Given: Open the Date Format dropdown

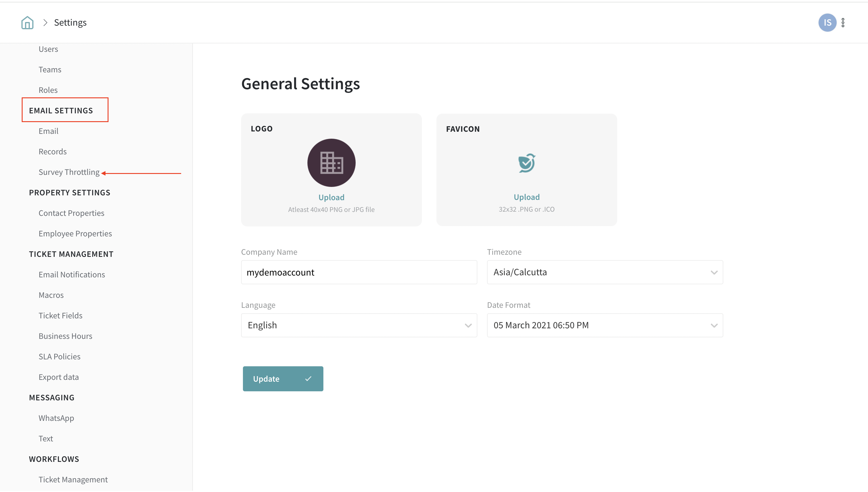Looking at the screenshot, I should [x=605, y=325].
